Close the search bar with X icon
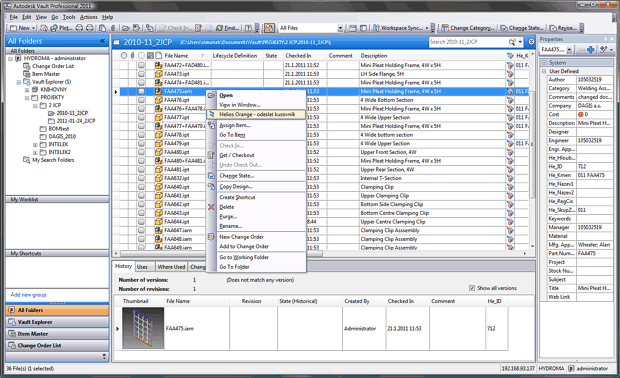Screen dimensions: 620x378 pyautogui.click(x=531, y=42)
